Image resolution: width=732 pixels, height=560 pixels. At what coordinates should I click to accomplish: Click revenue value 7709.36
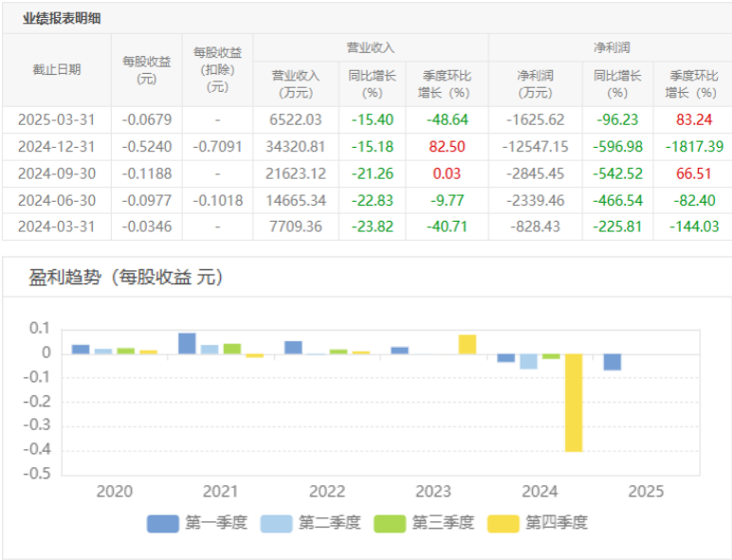click(x=296, y=226)
